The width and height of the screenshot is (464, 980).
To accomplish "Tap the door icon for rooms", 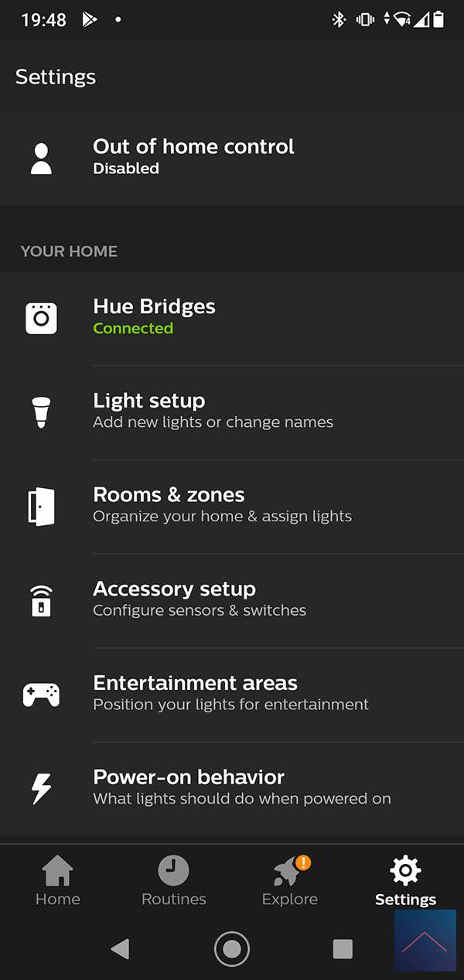I will tap(41, 506).
